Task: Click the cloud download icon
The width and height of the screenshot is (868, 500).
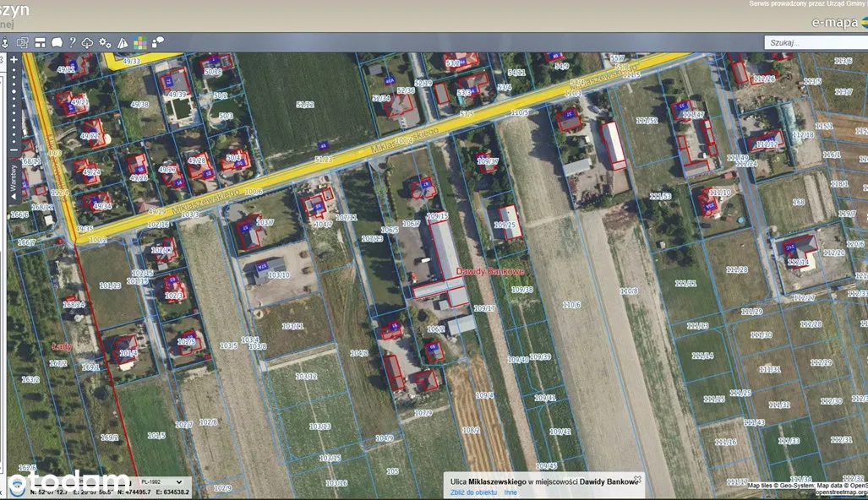Action: point(88,42)
